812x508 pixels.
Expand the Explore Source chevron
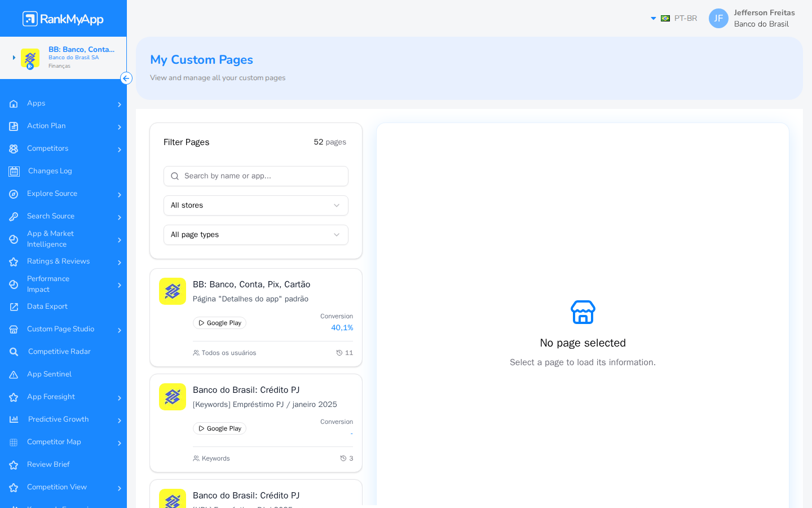coord(120,195)
